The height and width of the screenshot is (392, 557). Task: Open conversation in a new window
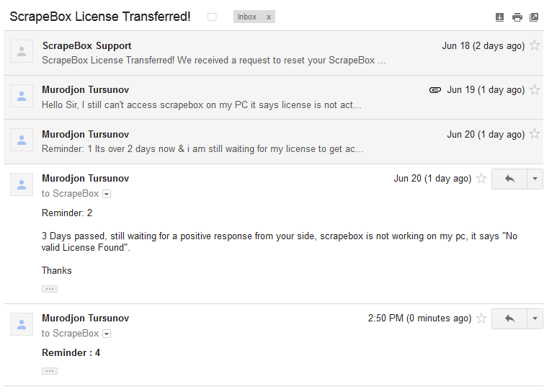(533, 17)
